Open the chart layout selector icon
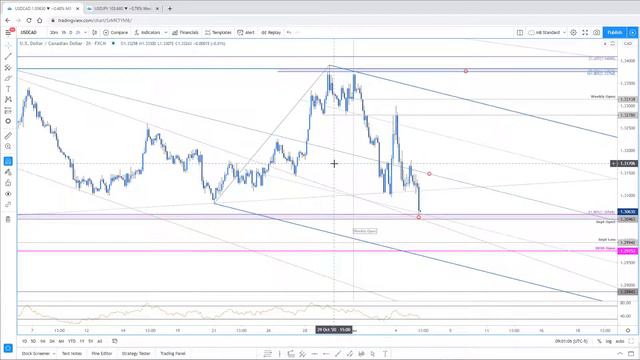Viewport: 640px width, 360px height. (520, 32)
